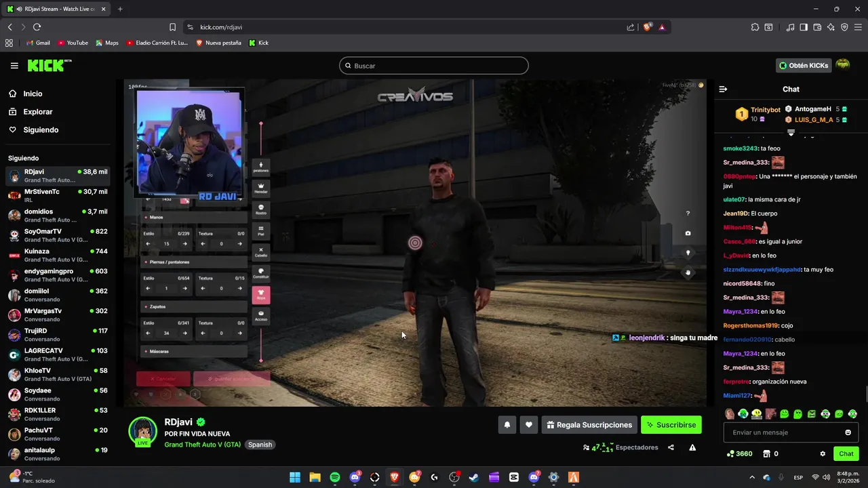Open Siguiendo in the sidebar

(41, 129)
